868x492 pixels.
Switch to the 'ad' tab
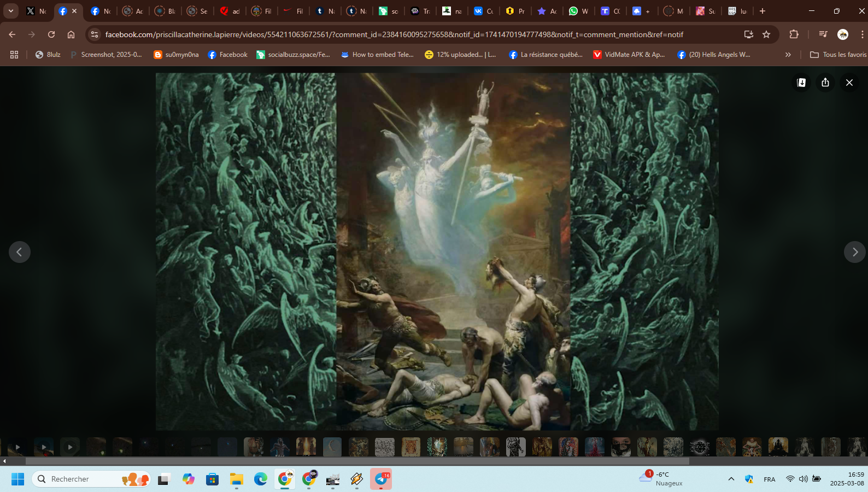(x=230, y=11)
